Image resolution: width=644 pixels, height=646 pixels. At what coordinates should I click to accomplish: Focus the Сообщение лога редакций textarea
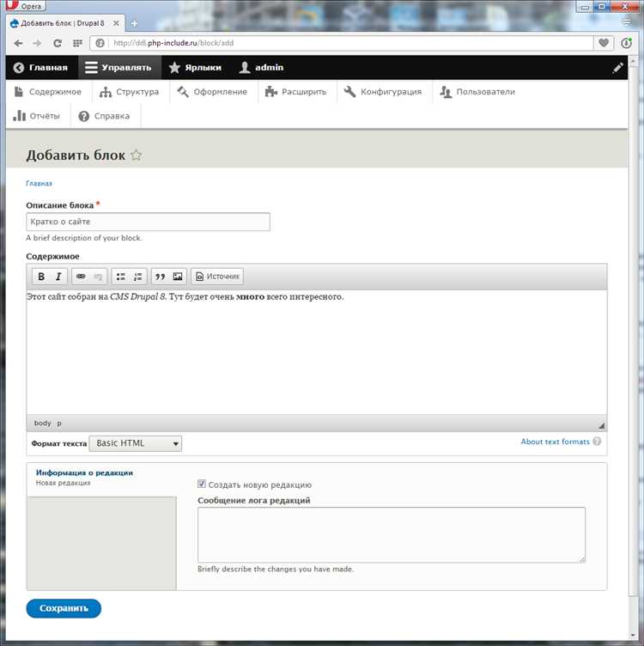392,535
